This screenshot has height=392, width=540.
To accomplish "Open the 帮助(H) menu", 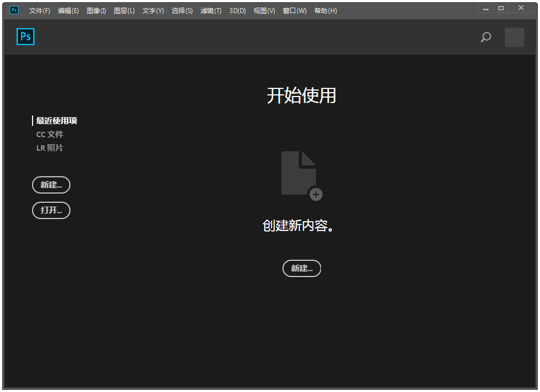I will (x=326, y=11).
